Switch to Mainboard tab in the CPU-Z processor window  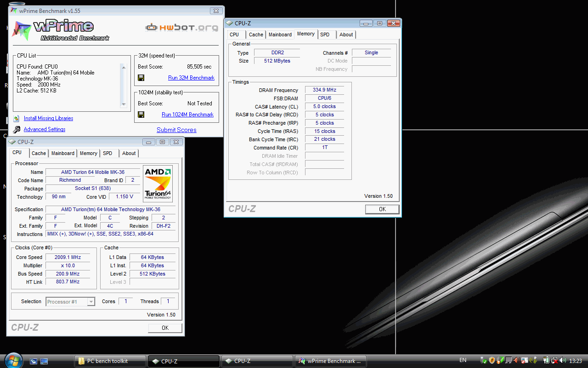pyautogui.click(x=63, y=153)
